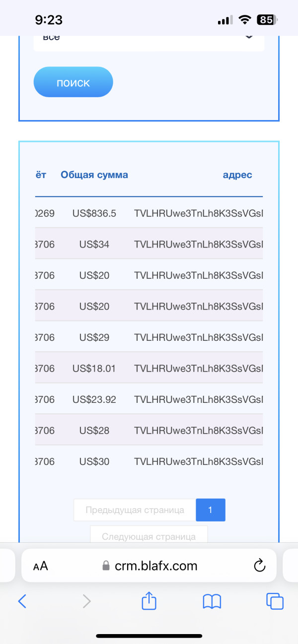Expand the 'все' dropdown selector
Screen dimensions: 298x644
[x=149, y=39]
